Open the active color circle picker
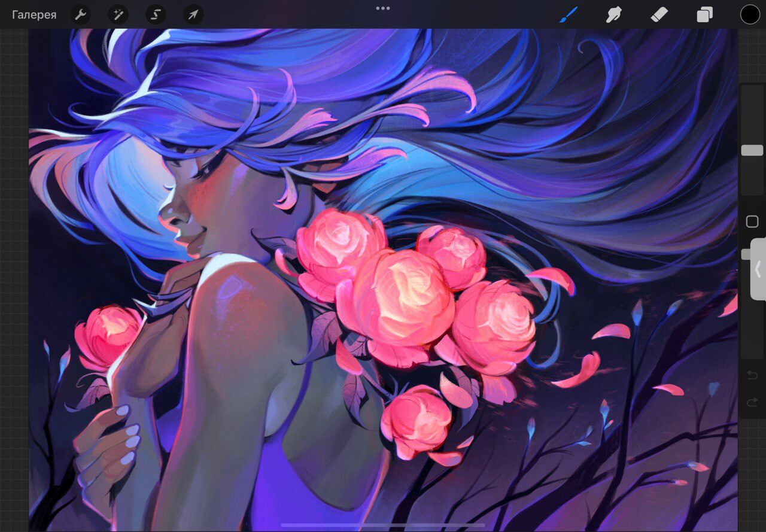 (750, 14)
